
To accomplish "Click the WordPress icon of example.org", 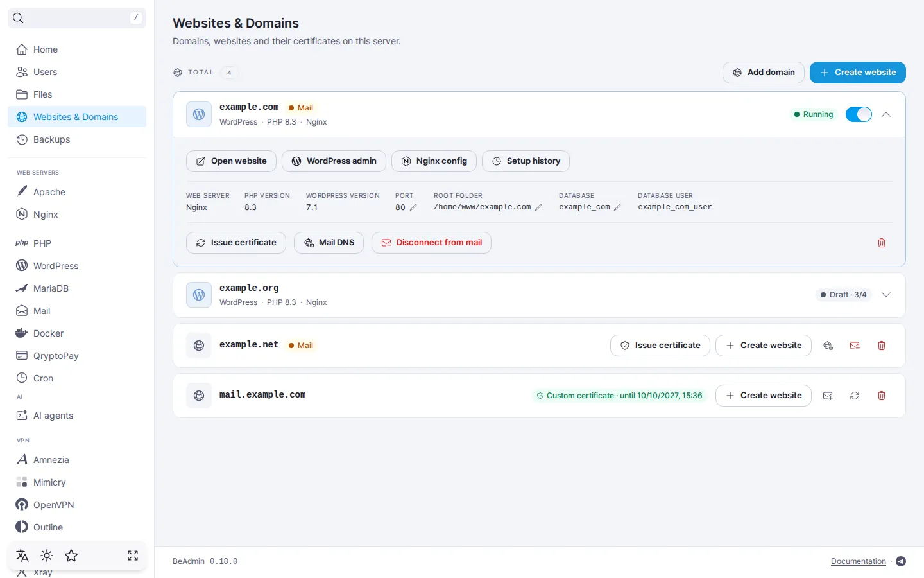I will (199, 295).
